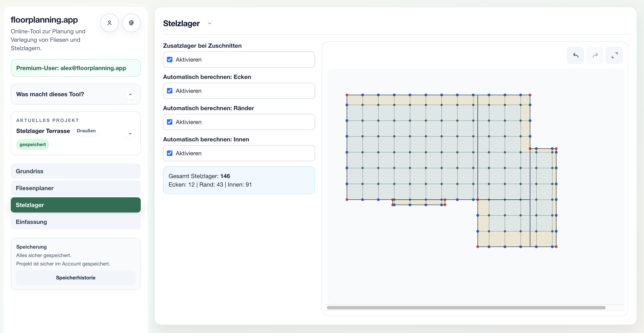Click the horizontal scrollbar under canvas

[466, 307]
